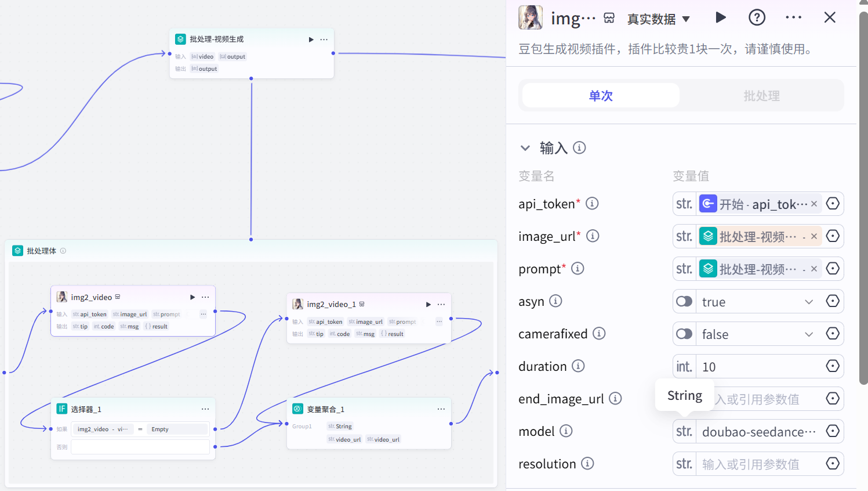The width and height of the screenshot is (868, 491).
Task: Switch to the 批处理 tab
Action: (761, 95)
